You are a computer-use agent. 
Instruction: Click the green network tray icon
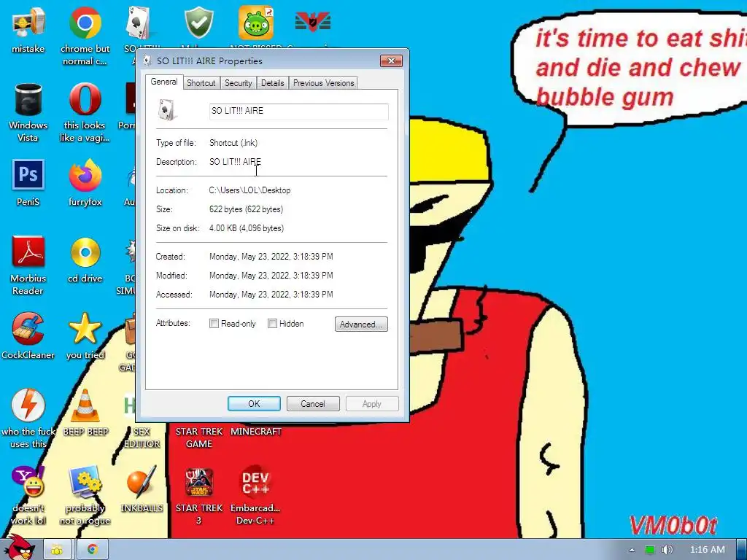point(649,550)
